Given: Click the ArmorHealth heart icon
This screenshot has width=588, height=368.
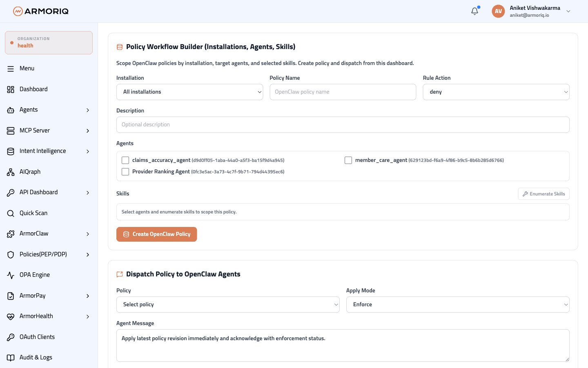Looking at the screenshot, I should pos(11,316).
